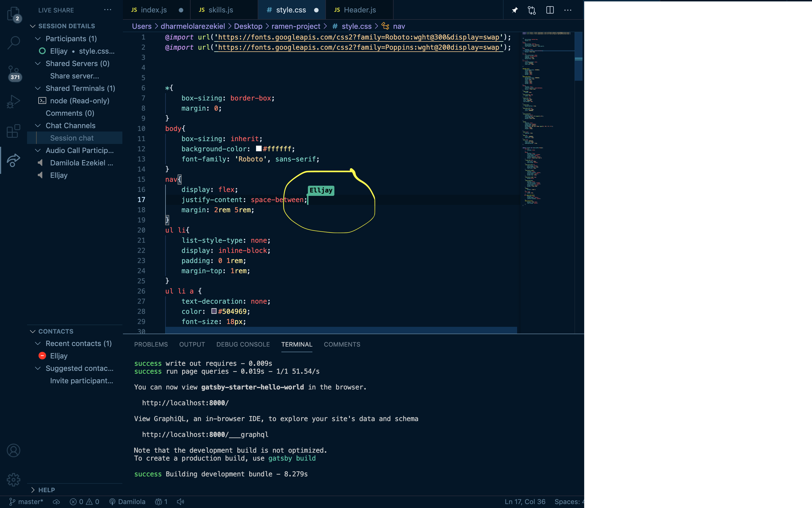The height and width of the screenshot is (508, 812).
Task: Click the audio speaker icon in status bar
Action: [180, 502]
